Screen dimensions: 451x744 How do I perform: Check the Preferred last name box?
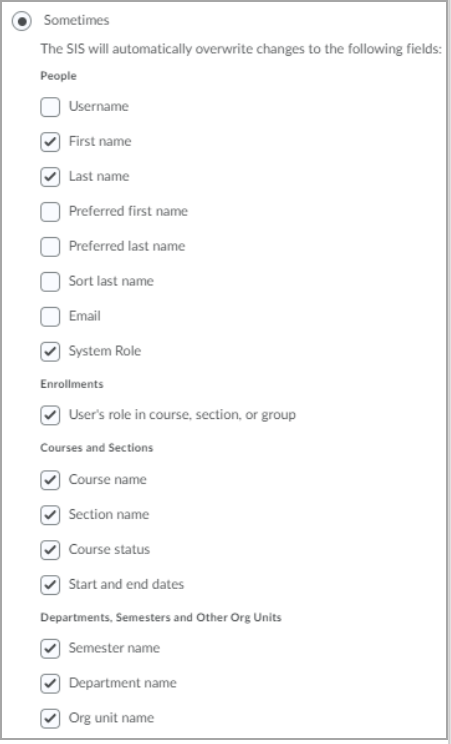pyautogui.click(x=50, y=247)
